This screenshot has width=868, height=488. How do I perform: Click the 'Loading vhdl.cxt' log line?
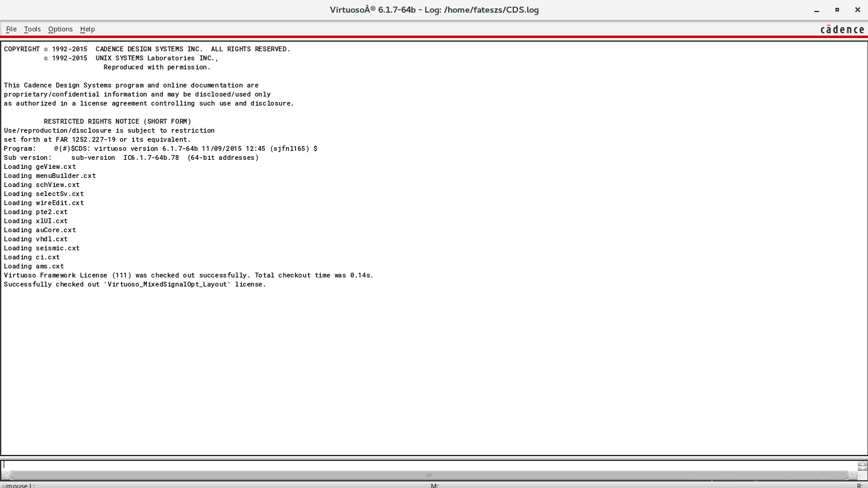coord(36,239)
